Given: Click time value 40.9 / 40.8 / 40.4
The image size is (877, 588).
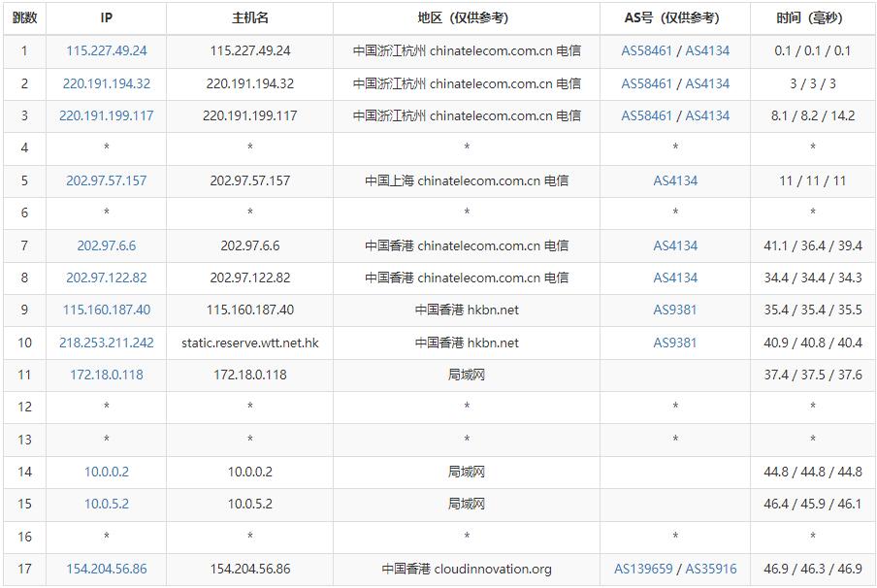Looking at the screenshot, I should 813,343.
